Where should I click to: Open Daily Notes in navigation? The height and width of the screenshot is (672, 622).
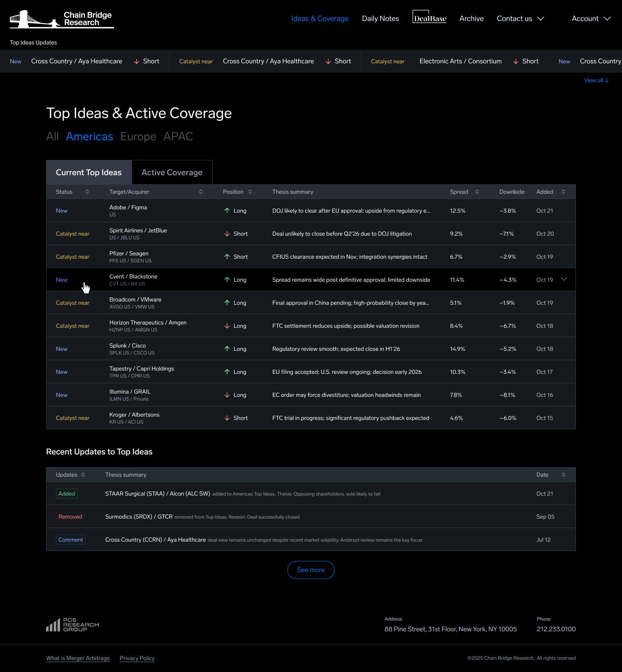(381, 19)
